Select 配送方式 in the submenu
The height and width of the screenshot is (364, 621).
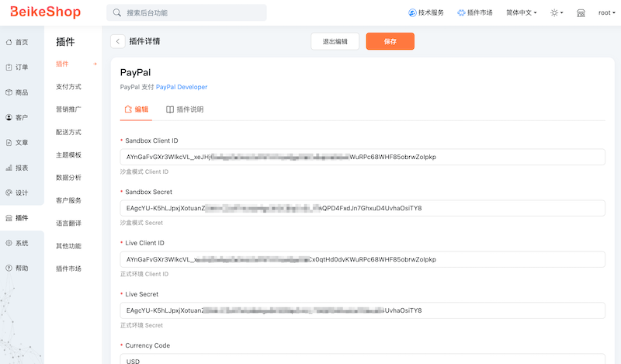68,132
